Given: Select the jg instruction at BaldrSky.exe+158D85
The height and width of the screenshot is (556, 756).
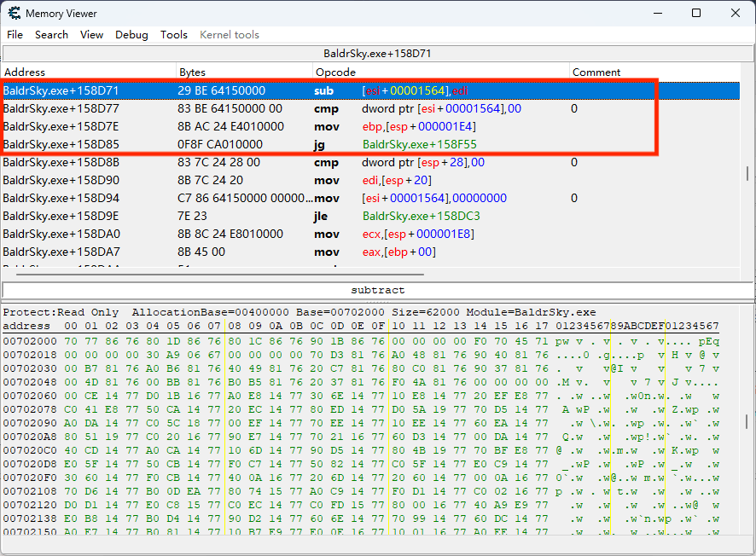Looking at the screenshot, I should 370,144.
